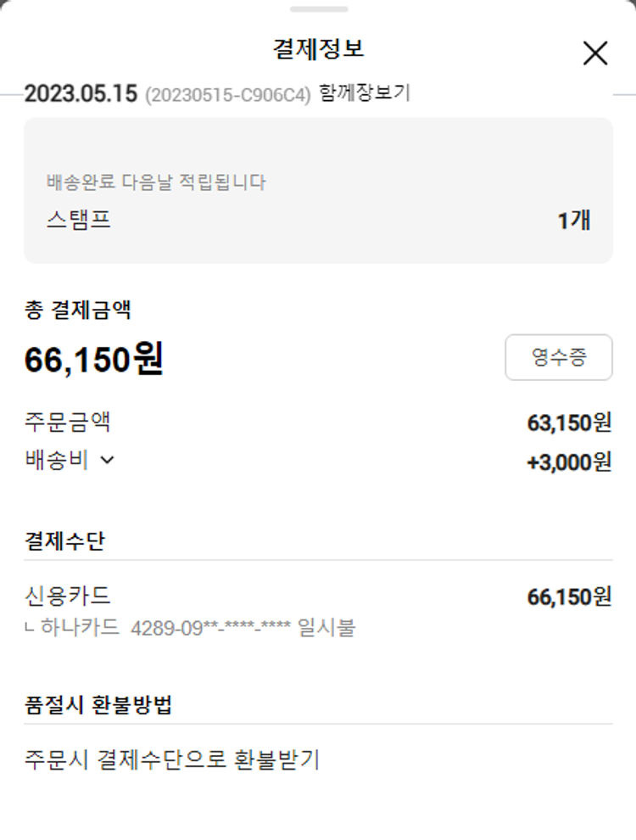Screen dimensions: 636x840
Task: Close the 결제정보 payment info sheet
Action: click(x=595, y=53)
